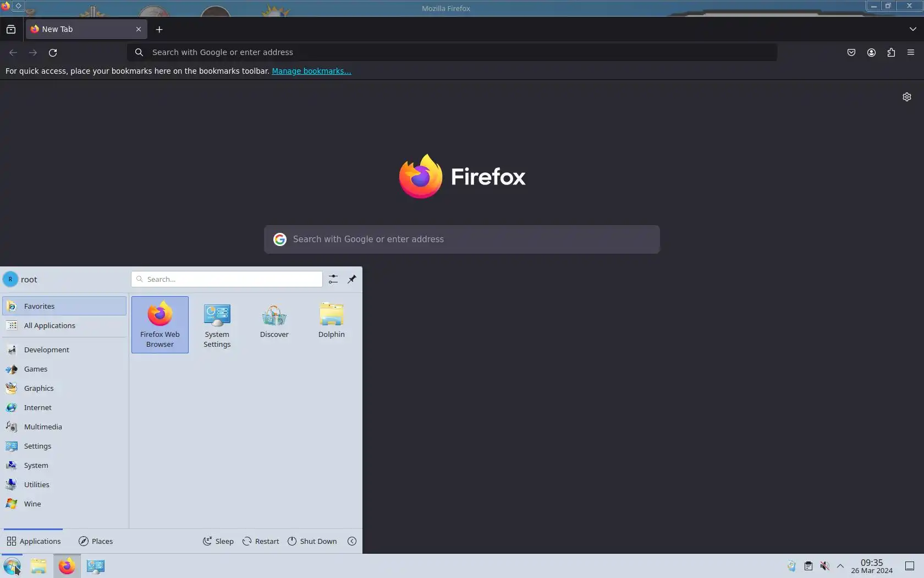Open the Multimedia category
The image size is (924, 578).
click(x=64, y=427)
